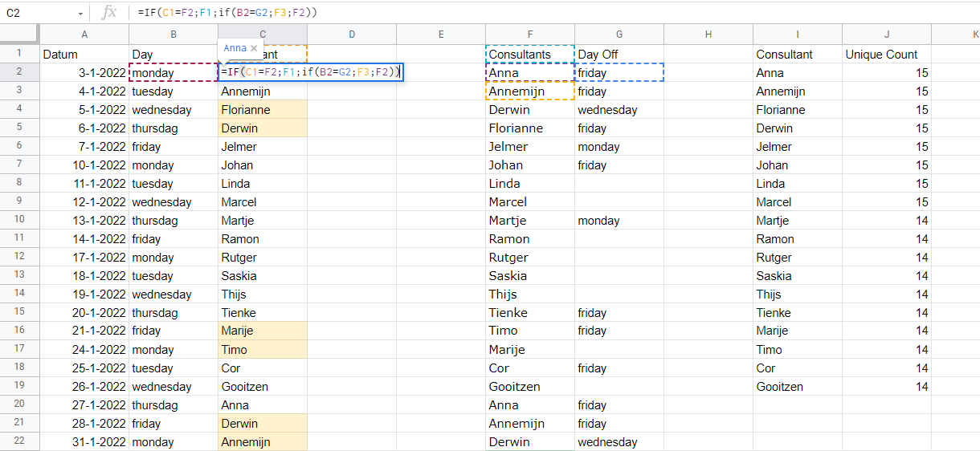Click thursdag cell in row 5
The height and width of the screenshot is (451, 980).
(174, 128)
